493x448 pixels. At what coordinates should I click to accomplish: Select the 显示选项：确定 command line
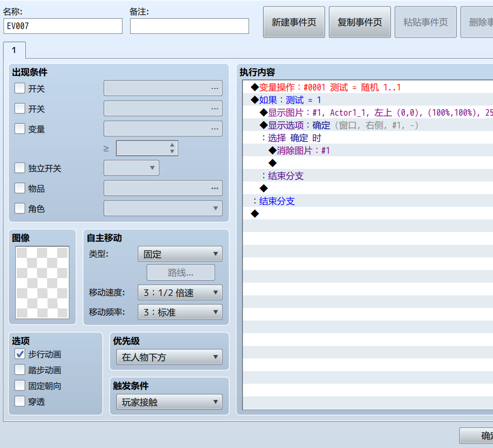(368, 125)
